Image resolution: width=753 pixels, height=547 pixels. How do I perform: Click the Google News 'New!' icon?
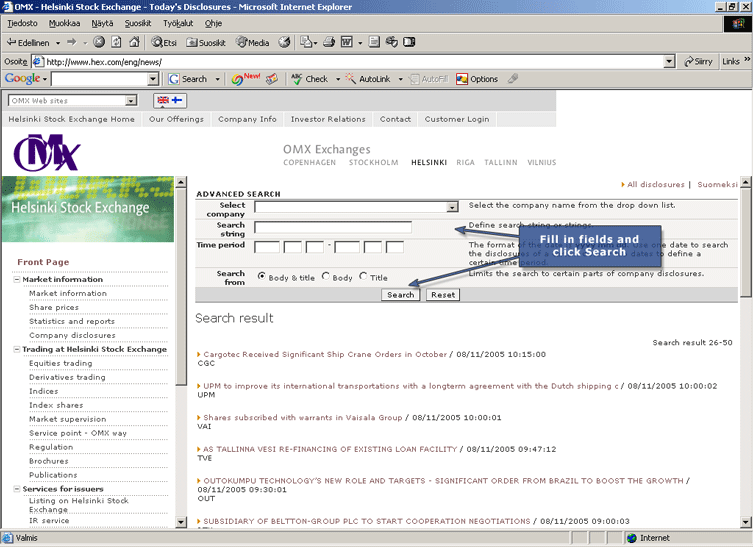[245, 79]
